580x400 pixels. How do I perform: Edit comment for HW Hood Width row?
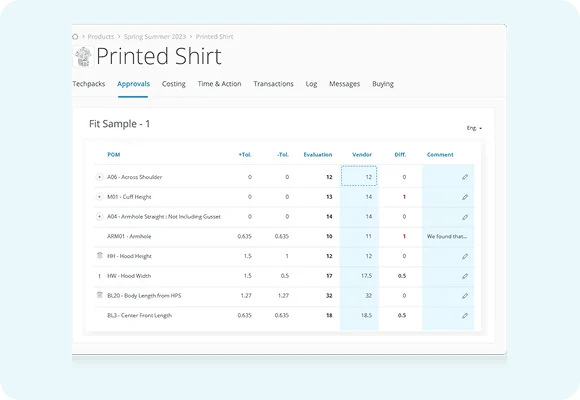(x=465, y=276)
